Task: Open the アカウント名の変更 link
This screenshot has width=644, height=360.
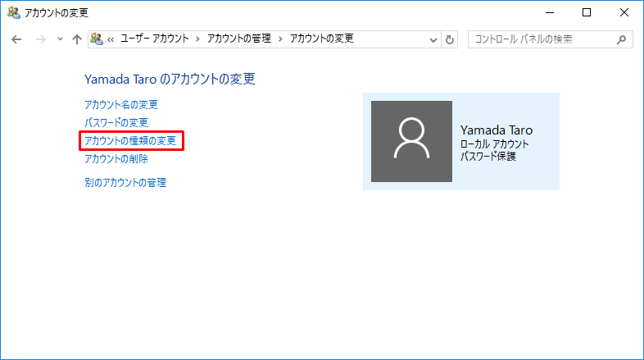Action: (x=121, y=104)
